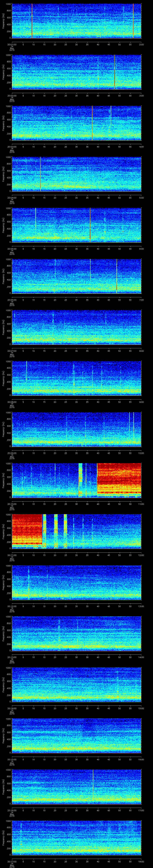153x868 pixels.
Task: Click the red vertical line in the 20:02:00 spectrogram
Action: pos(114,72)
